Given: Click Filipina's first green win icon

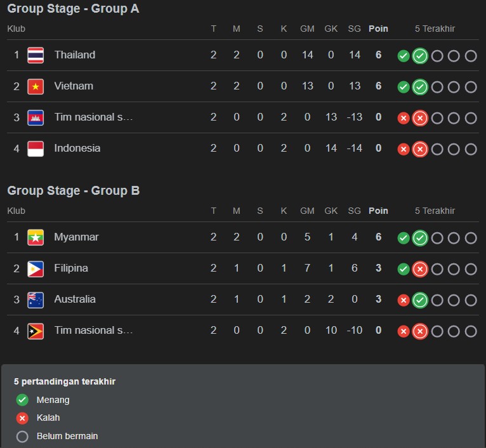Looking at the screenshot, I should coord(403,269).
